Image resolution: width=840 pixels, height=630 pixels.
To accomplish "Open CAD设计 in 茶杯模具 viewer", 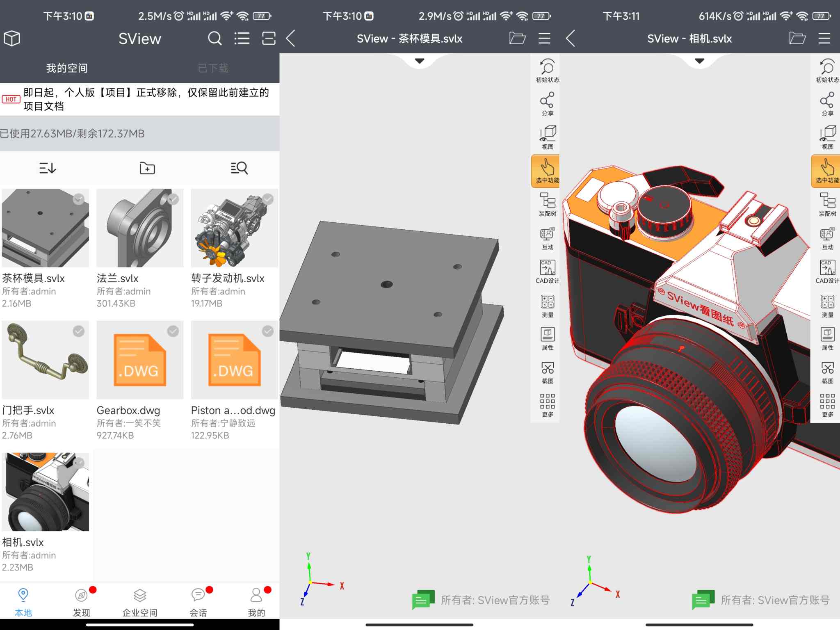I will click(547, 272).
